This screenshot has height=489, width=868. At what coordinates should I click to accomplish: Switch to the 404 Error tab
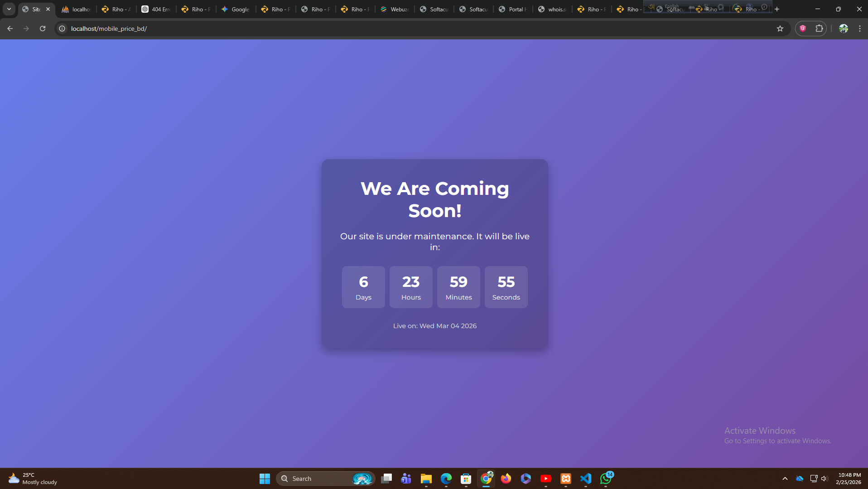point(156,9)
